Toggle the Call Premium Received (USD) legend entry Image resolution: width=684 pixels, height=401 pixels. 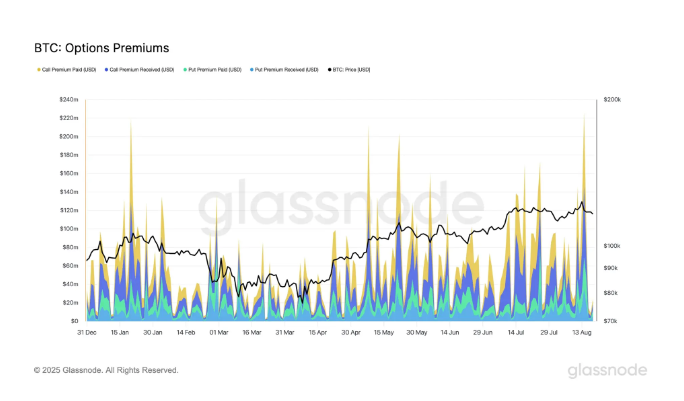click(x=140, y=70)
